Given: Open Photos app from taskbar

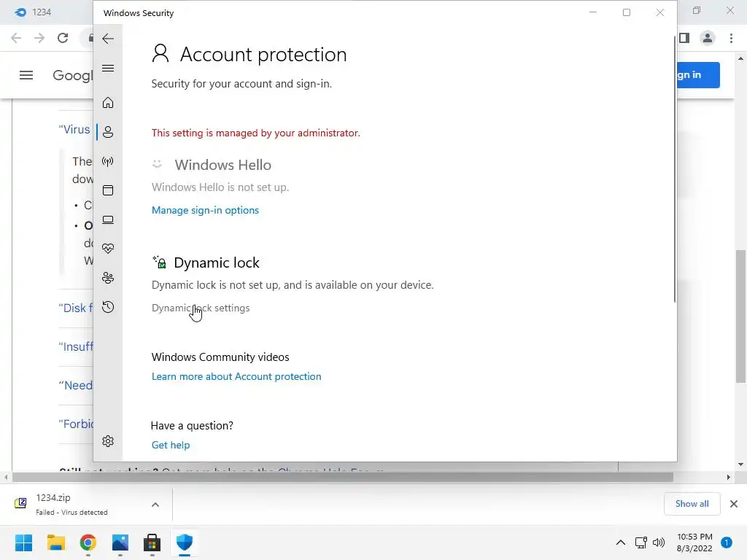Looking at the screenshot, I should (x=120, y=542).
